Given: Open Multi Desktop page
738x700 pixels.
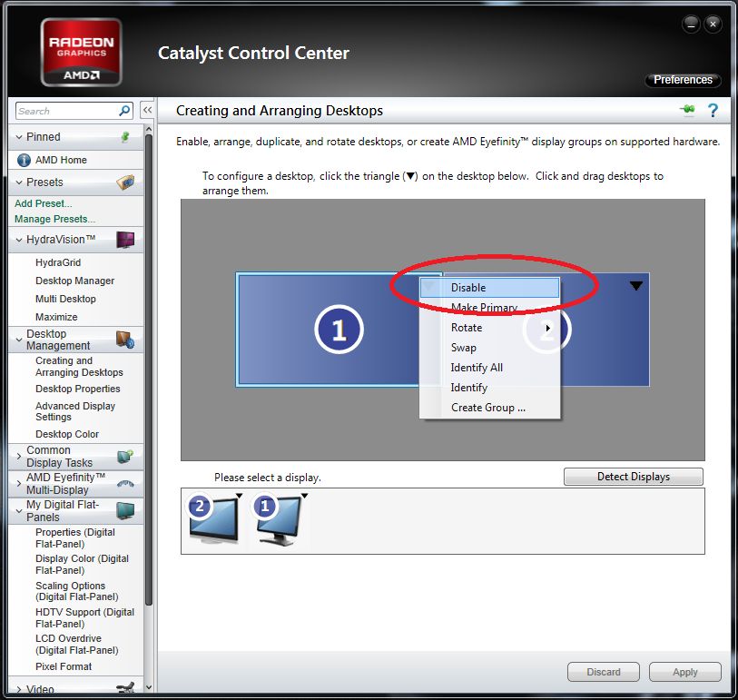Looking at the screenshot, I should point(65,299).
